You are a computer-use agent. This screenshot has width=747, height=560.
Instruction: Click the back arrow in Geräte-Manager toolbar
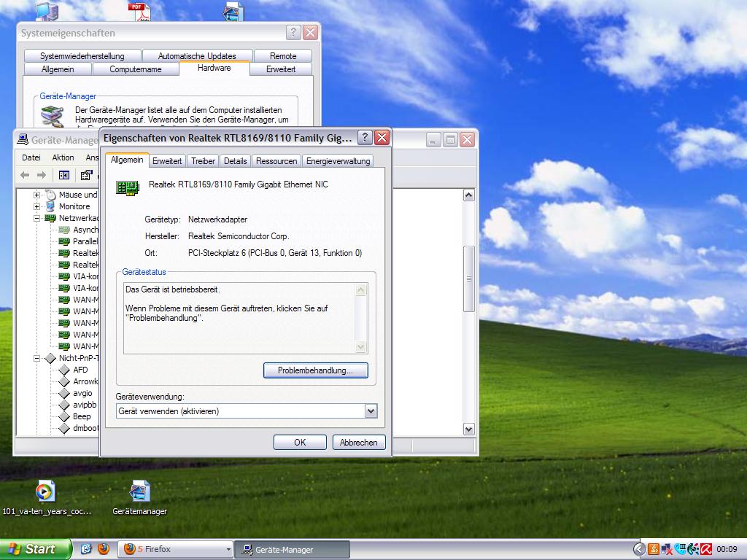(25, 175)
